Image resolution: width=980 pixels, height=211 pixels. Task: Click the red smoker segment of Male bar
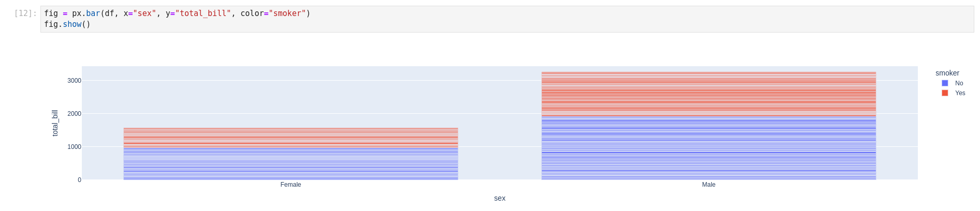click(709, 94)
